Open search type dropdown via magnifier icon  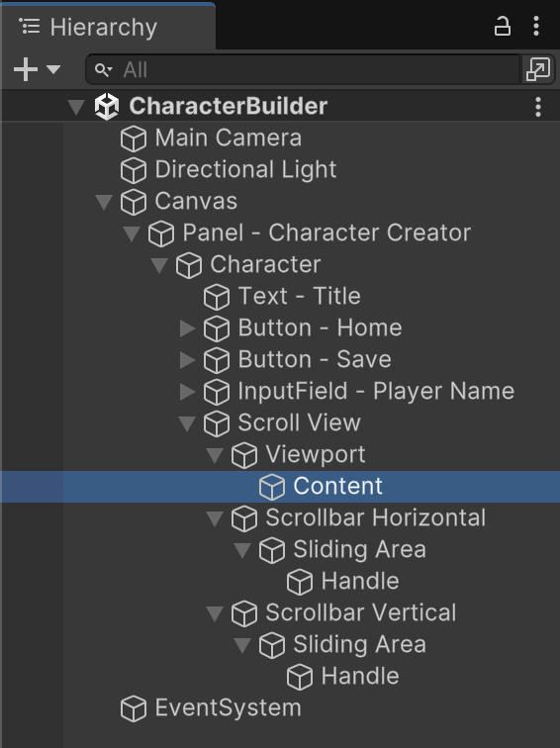103,70
